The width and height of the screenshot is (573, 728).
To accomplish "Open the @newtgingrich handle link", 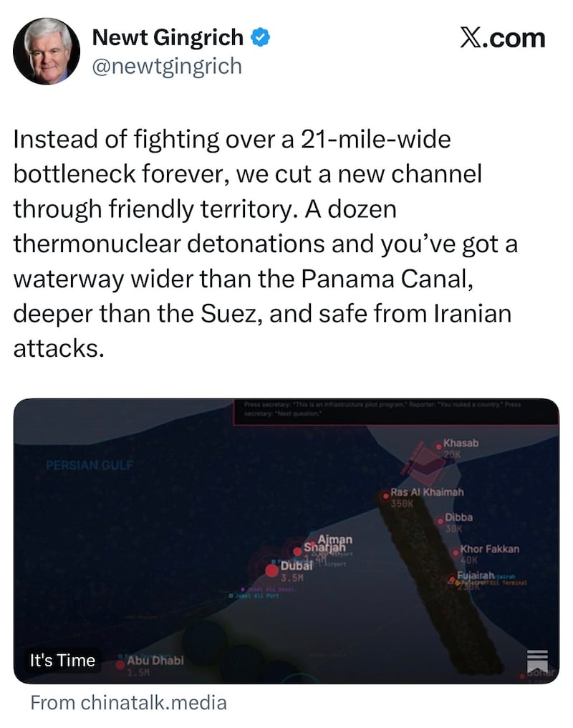I will point(167,67).
